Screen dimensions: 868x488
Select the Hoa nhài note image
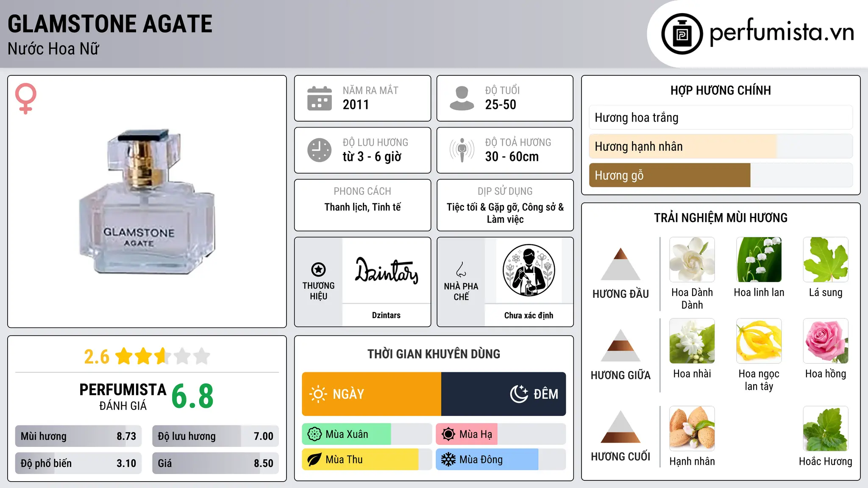pos(692,341)
